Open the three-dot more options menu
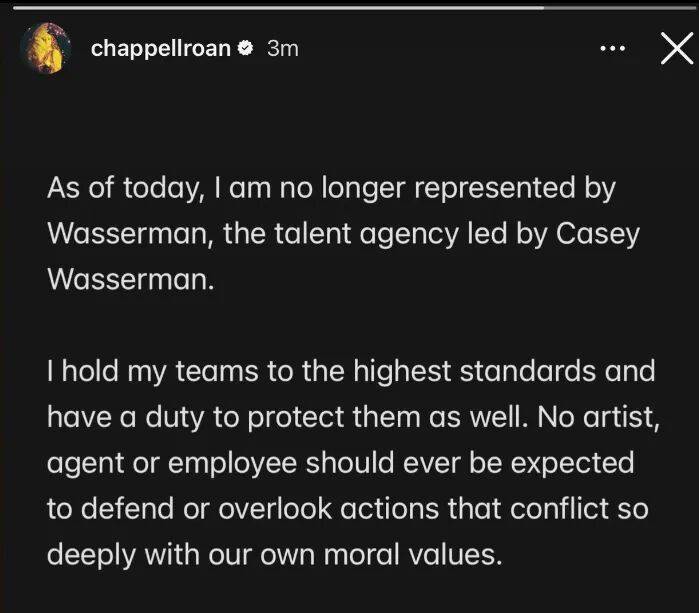This screenshot has height=613, width=699. tap(612, 48)
